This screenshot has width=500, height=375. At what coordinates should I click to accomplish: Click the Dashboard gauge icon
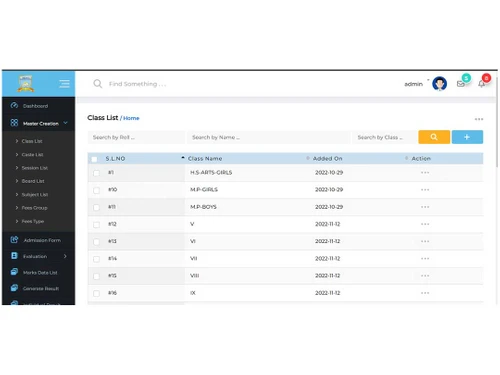(x=14, y=106)
